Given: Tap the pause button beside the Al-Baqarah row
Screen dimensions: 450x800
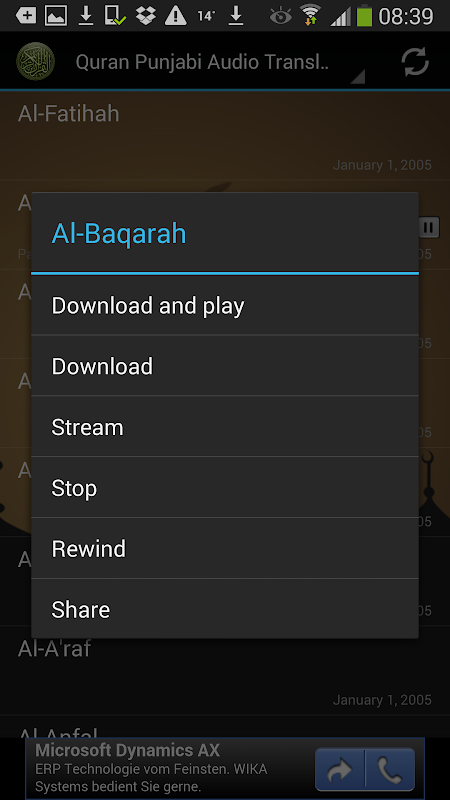Looking at the screenshot, I should [429, 227].
